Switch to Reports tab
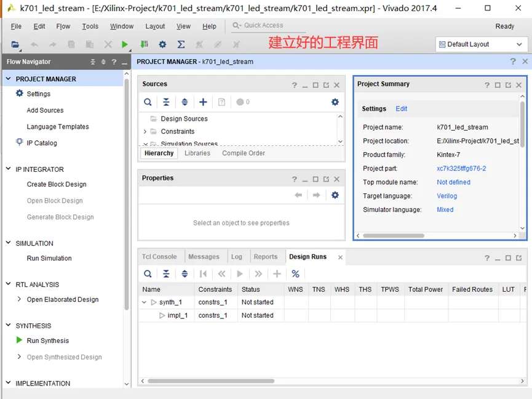Viewport: 532px width, 399px height. 265,257
